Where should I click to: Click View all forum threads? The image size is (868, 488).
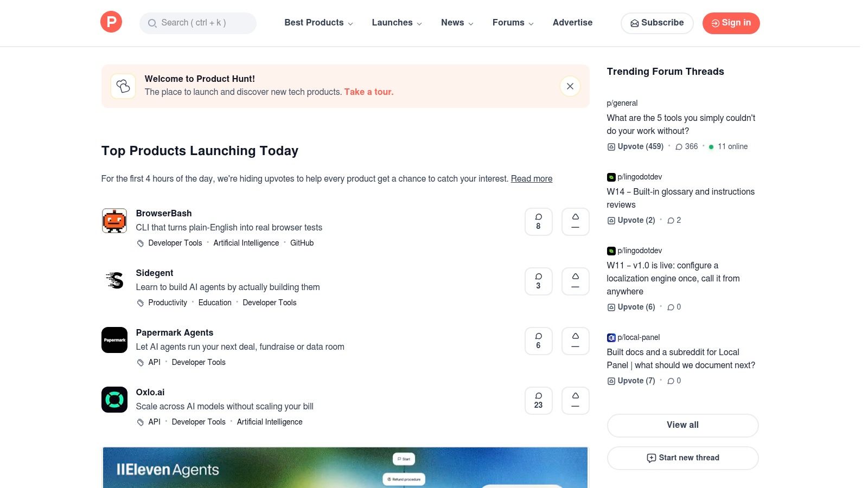pyautogui.click(x=682, y=425)
